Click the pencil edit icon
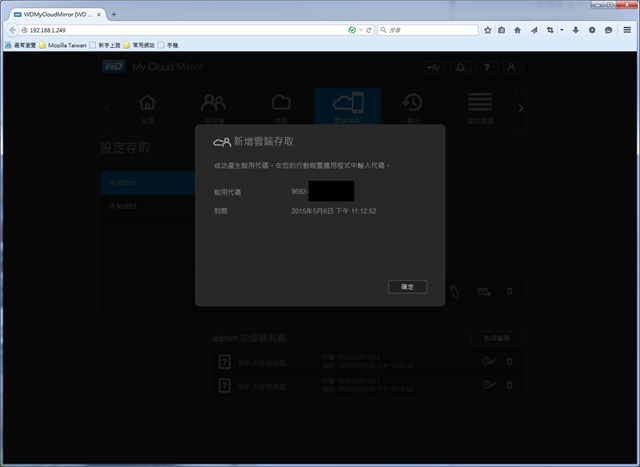The height and width of the screenshot is (467, 640). pyautogui.click(x=454, y=291)
